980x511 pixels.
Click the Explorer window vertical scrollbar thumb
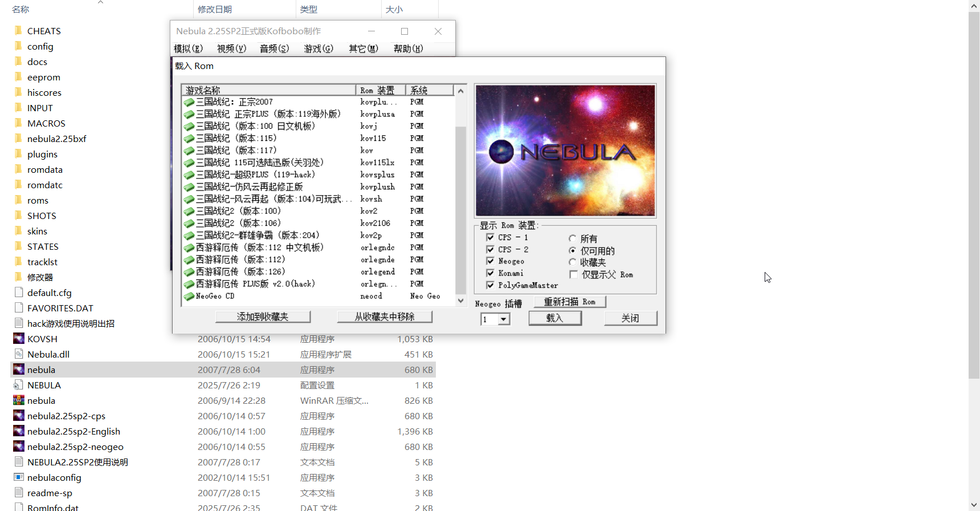pos(974,196)
